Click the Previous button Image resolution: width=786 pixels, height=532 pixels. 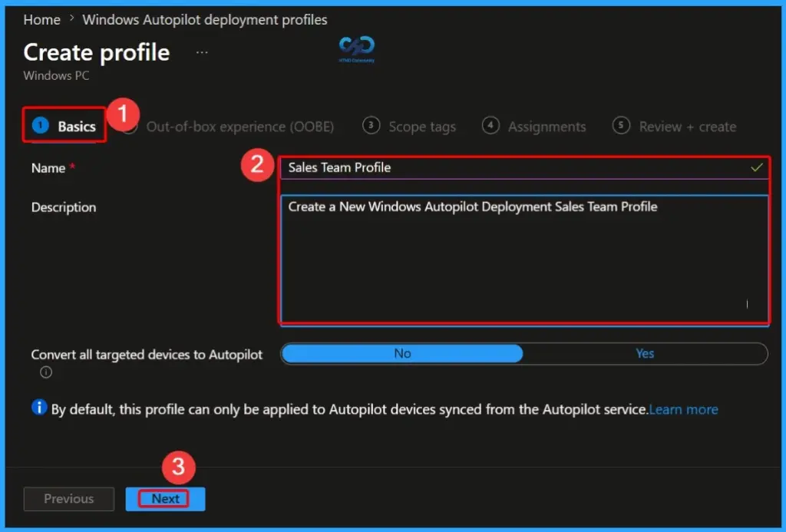click(68, 499)
